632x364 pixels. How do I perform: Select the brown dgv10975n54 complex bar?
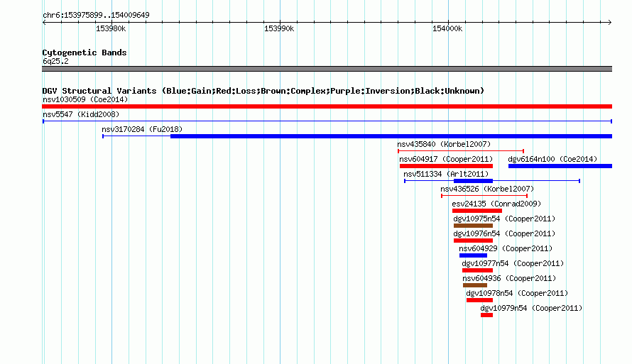[x=473, y=226]
